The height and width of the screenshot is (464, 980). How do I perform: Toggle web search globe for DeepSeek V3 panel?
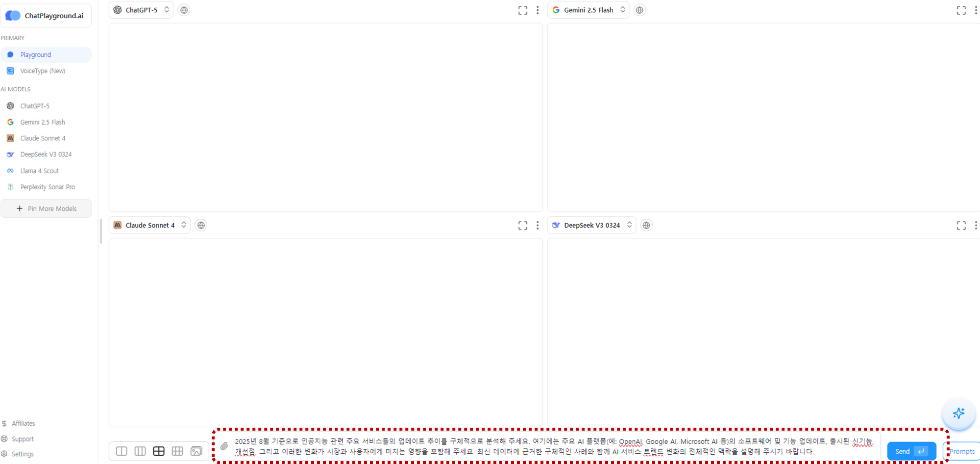[x=646, y=225]
